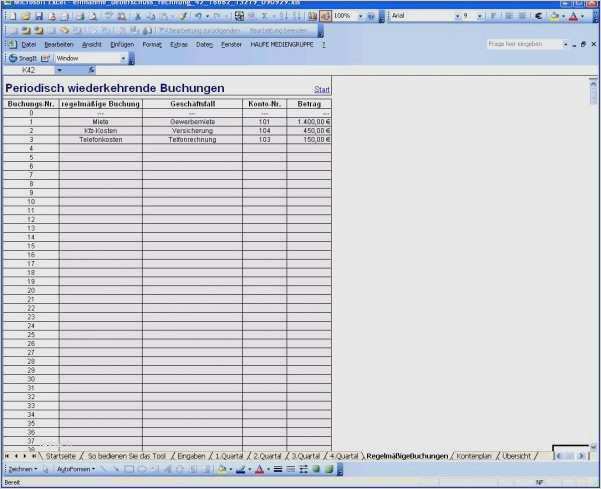The height and width of the screenshot is (489, 601).
Task: Click the cell containing Gewerbemiete
Action: tap(192, 122)
